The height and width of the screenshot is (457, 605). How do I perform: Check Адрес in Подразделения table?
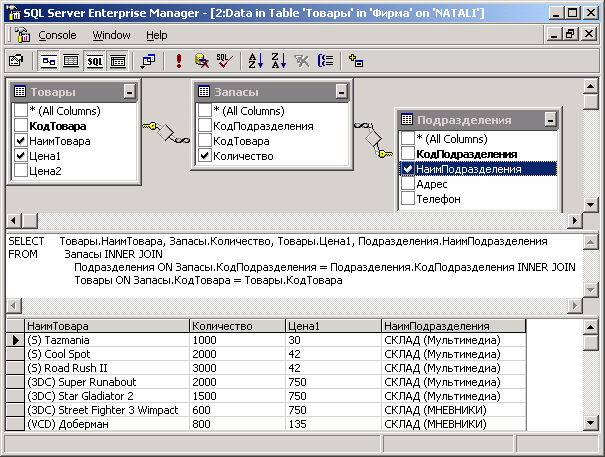[x=407, y=184]
